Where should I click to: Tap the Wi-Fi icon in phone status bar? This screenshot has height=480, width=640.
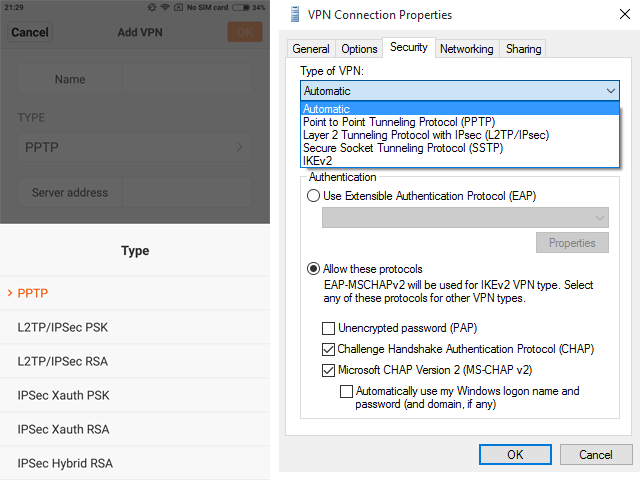pos(165,7)
